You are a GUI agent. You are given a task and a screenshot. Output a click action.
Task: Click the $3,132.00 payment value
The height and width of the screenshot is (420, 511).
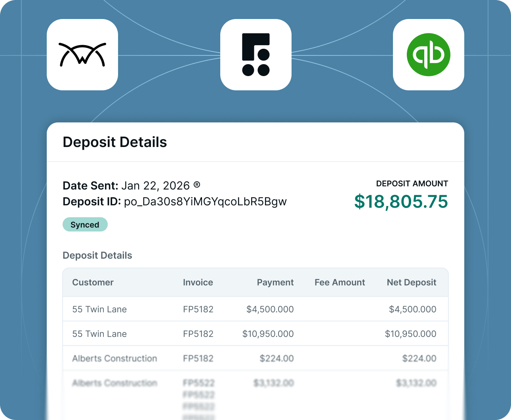[274, 383]
